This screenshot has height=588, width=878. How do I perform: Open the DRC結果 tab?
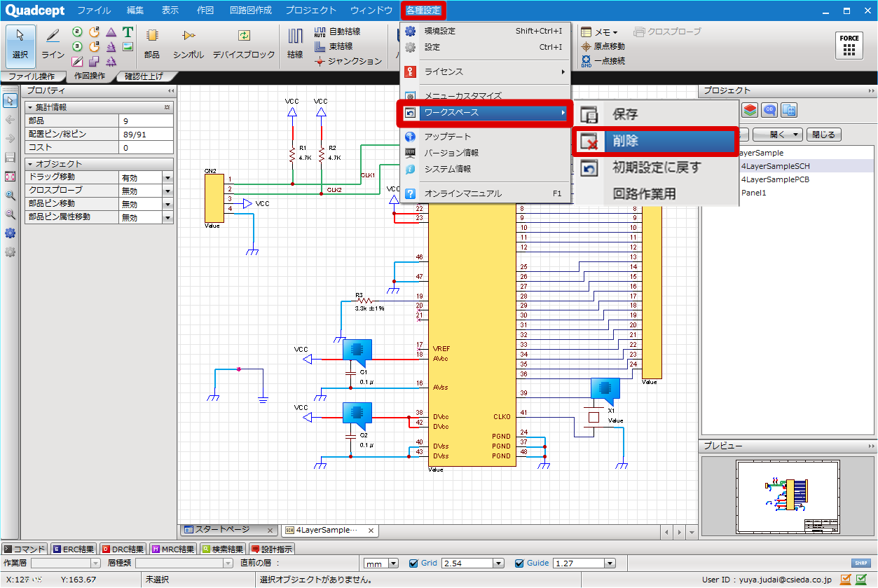(123, 549)
